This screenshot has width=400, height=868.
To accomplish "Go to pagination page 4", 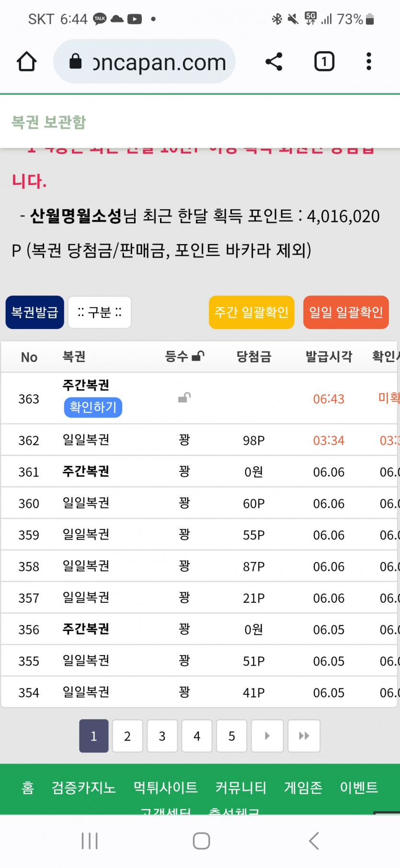I will coord(197,736).
